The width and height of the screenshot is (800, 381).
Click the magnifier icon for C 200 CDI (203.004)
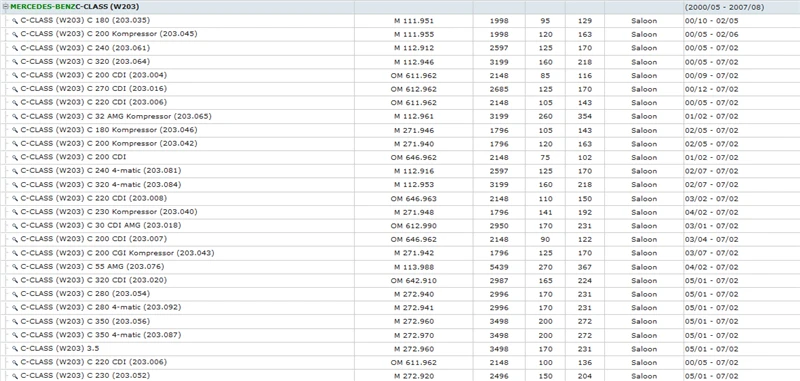coord(15,75)
